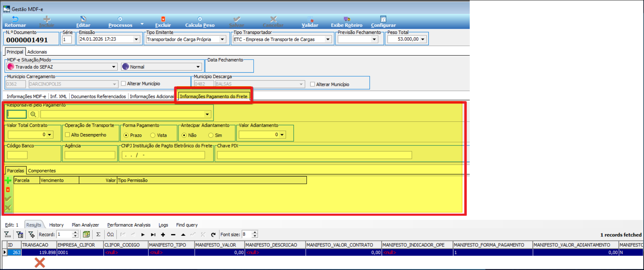
Task: Open the Processos toolbar button
Action: [120, 21]
